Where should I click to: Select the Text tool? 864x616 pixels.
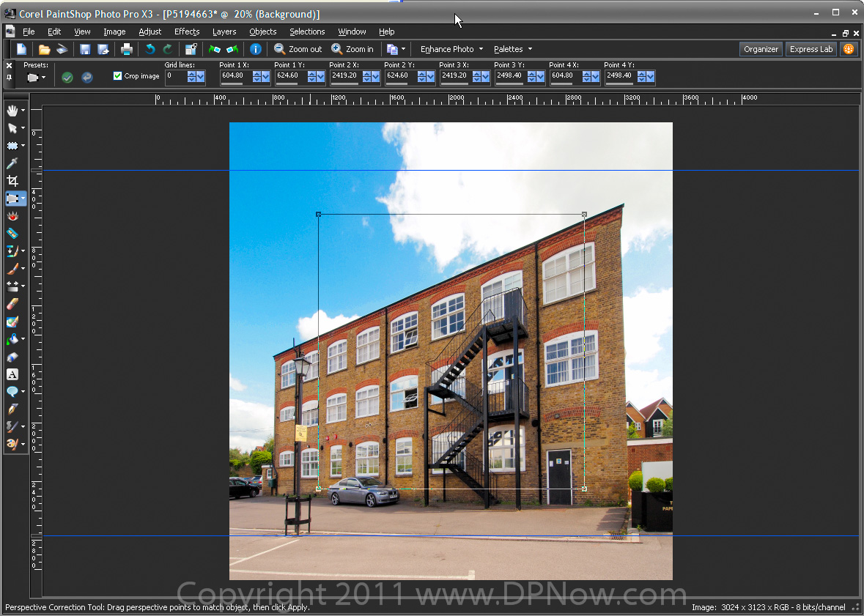[12, 374]
